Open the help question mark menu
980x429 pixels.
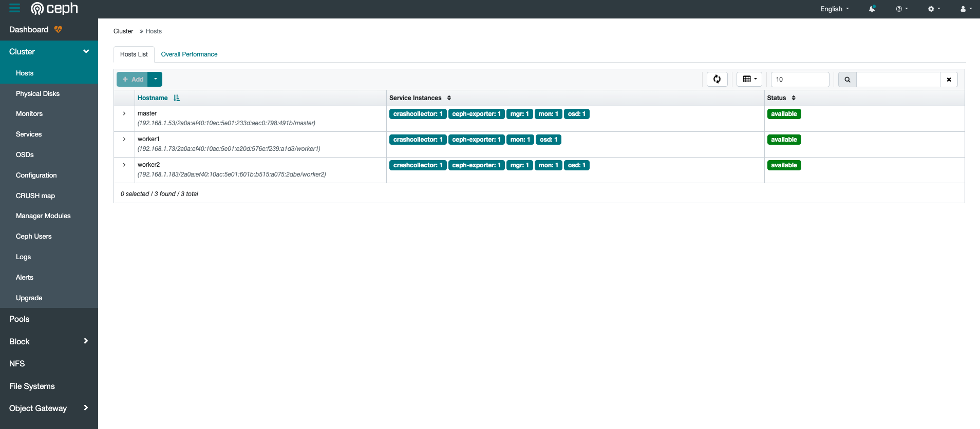point(901,9)
